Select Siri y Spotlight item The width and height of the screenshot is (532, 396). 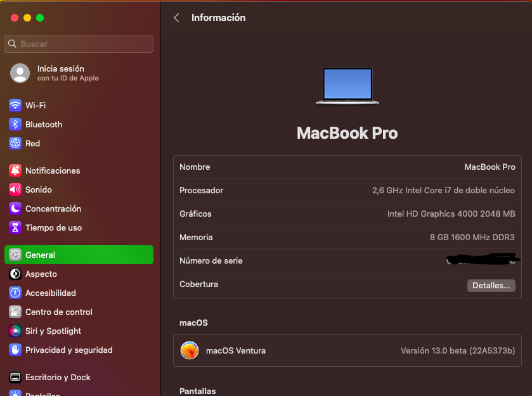point(79,331)
